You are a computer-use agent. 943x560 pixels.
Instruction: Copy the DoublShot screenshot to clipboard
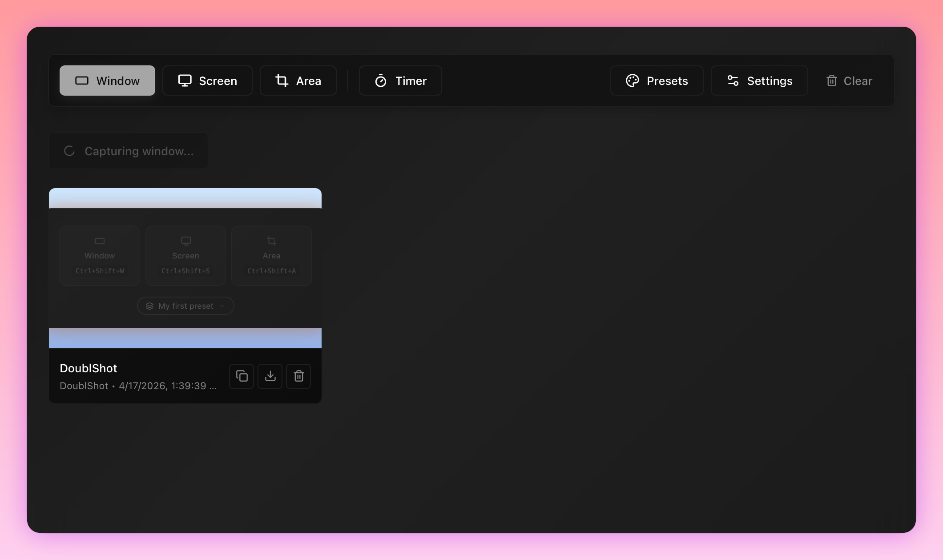241,376
